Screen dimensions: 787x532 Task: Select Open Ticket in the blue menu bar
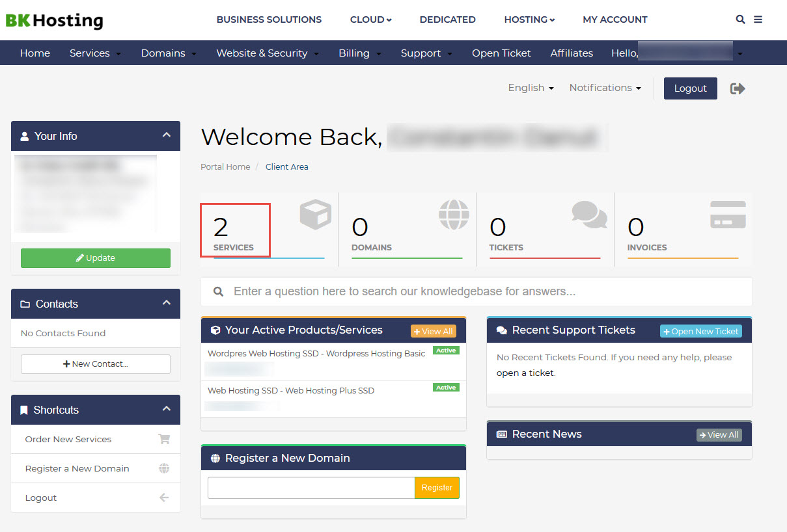(x=501, y=53)
